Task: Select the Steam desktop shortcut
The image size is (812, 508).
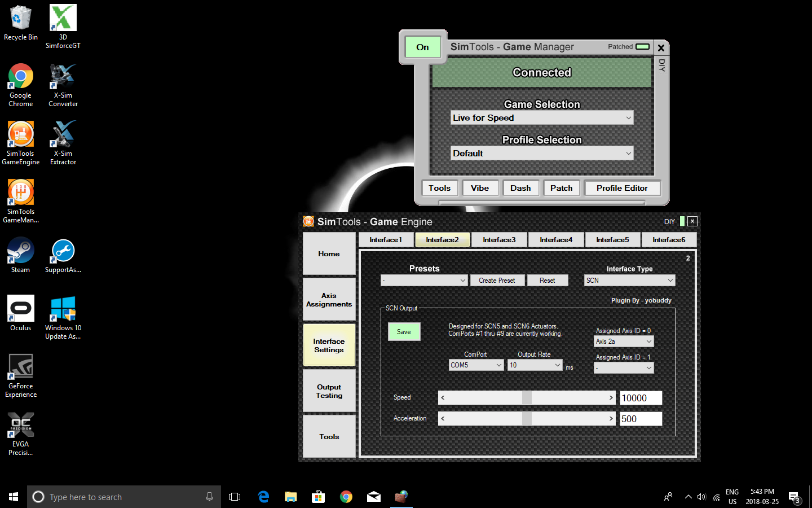Action: 21,256
